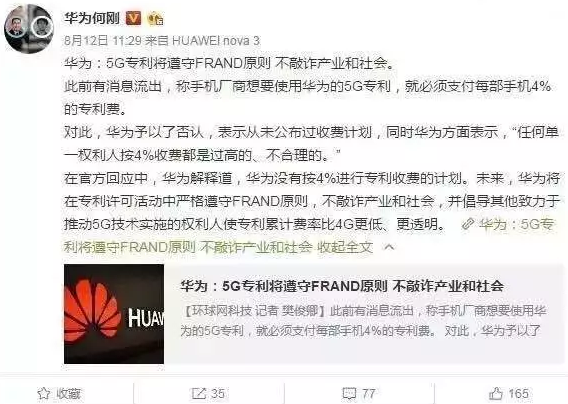Open the HUAWEI nova 3 source link
Screen dimensions: 568x404
(216, 40)
